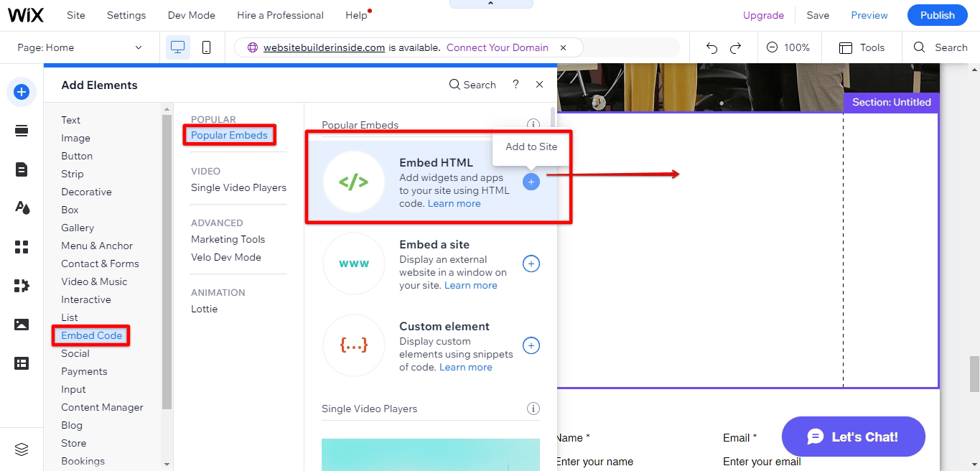
Task: Click Search in the Add Elements panel
Action: coord(472,84)
